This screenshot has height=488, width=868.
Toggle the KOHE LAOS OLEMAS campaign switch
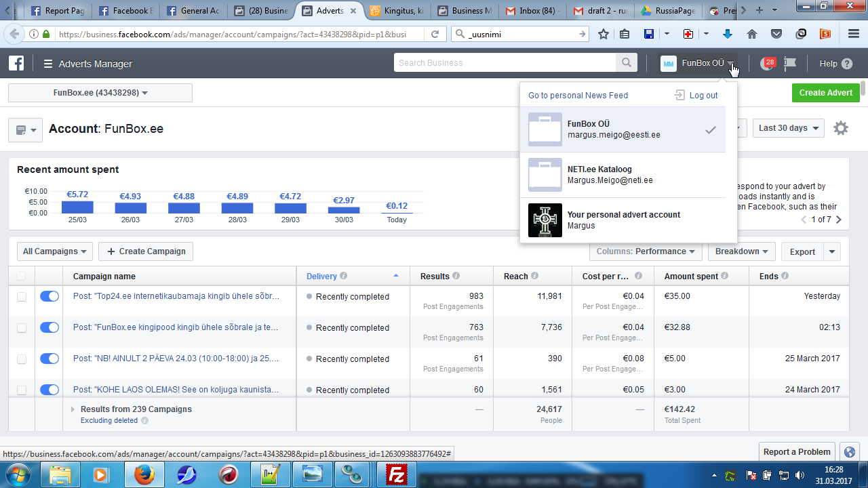[x=50, y=390]
